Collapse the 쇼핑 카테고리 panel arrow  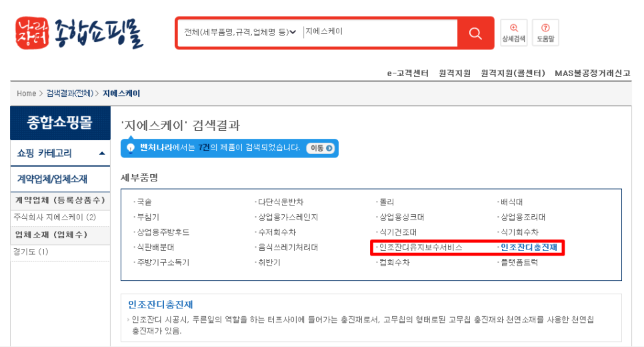pyautogui.click(x=102, y=153)
